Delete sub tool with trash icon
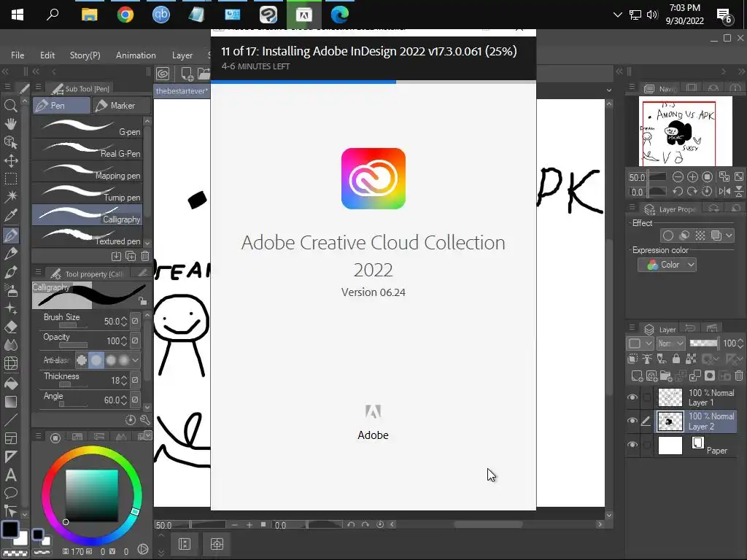Viewport: 747px width, 560px height. pos(145,256)
